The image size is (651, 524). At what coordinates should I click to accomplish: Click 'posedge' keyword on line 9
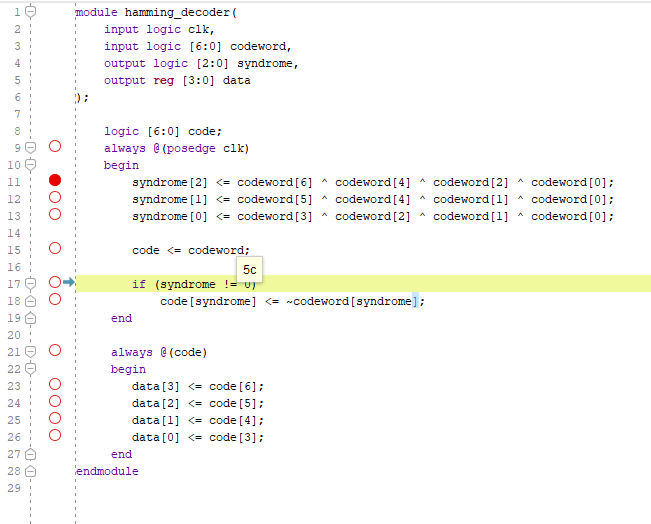pos(191,149)
